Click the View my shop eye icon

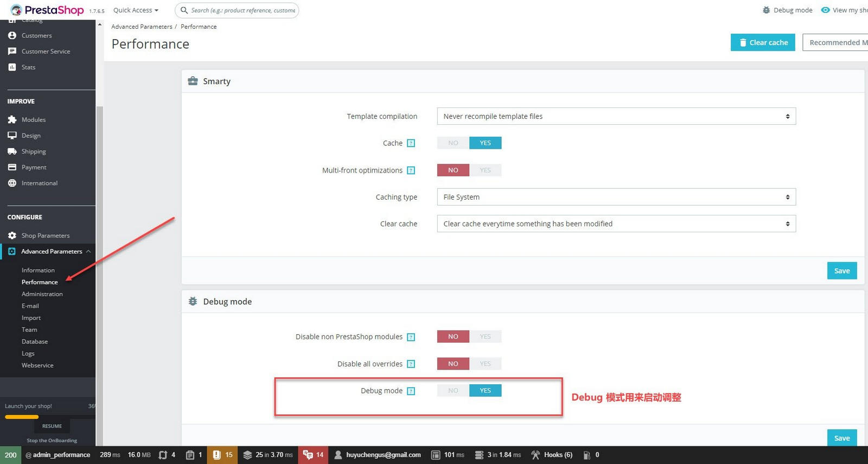coord(825,10)
